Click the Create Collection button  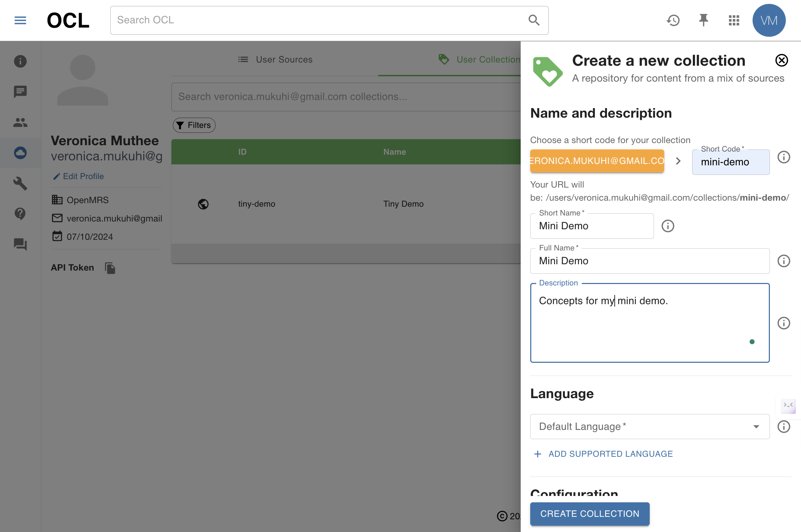tap(590, 514)
